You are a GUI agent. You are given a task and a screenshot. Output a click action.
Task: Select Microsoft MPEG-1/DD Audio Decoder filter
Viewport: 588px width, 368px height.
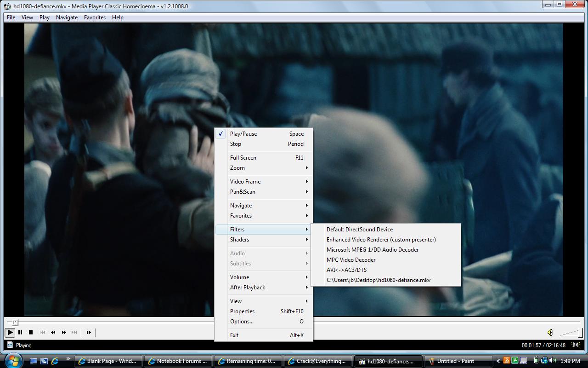click(386, 250)
